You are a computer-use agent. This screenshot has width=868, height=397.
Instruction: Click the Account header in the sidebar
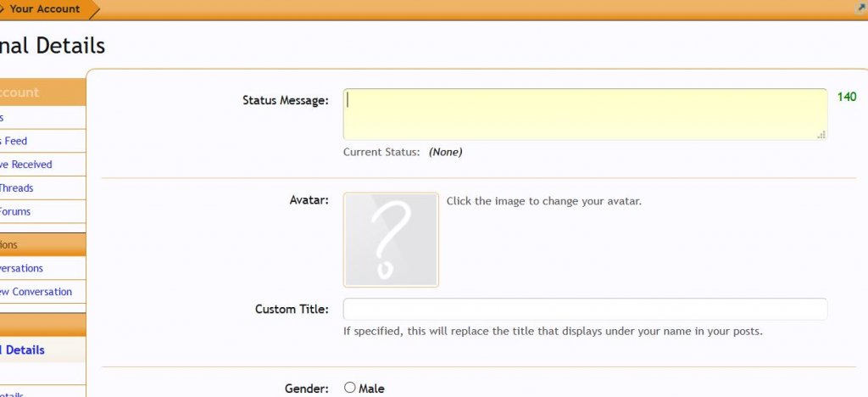pyautogui.click(x=20, y=92)
